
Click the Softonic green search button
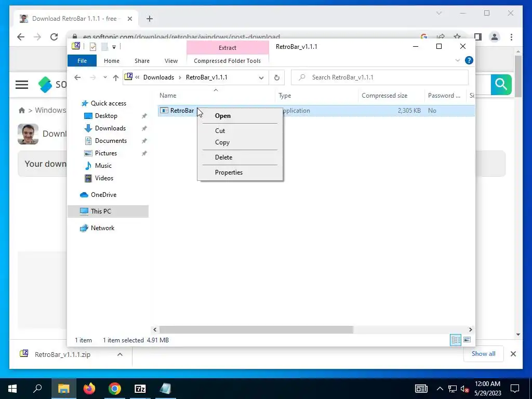coord(501,85)
